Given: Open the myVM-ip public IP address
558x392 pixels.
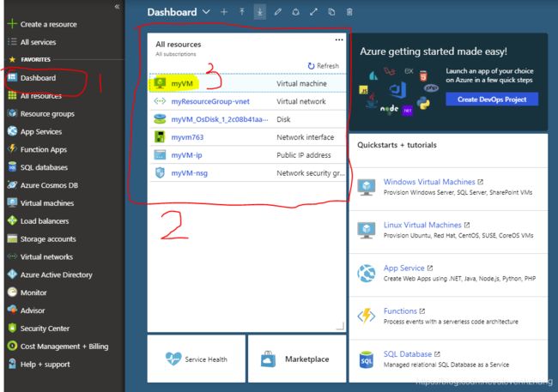Looking at the screenshot, I should pyautogui.click(x=186, y=155).
